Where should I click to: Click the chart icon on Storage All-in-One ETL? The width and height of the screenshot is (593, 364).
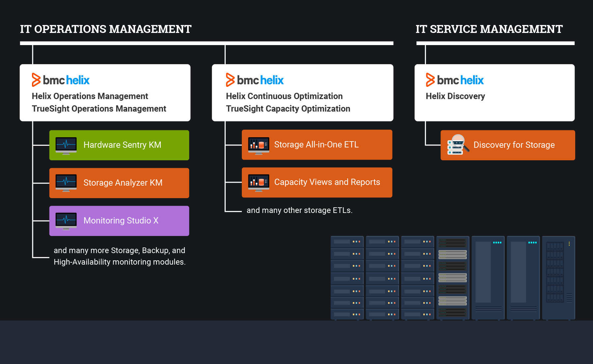(259, 144)
